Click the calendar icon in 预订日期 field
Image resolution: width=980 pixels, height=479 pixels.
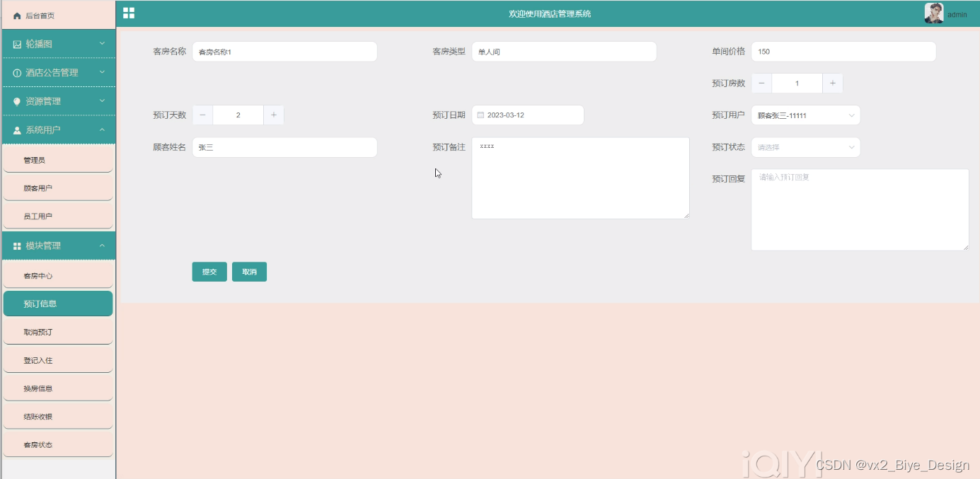pyautogui.click(x=480, y=115)
